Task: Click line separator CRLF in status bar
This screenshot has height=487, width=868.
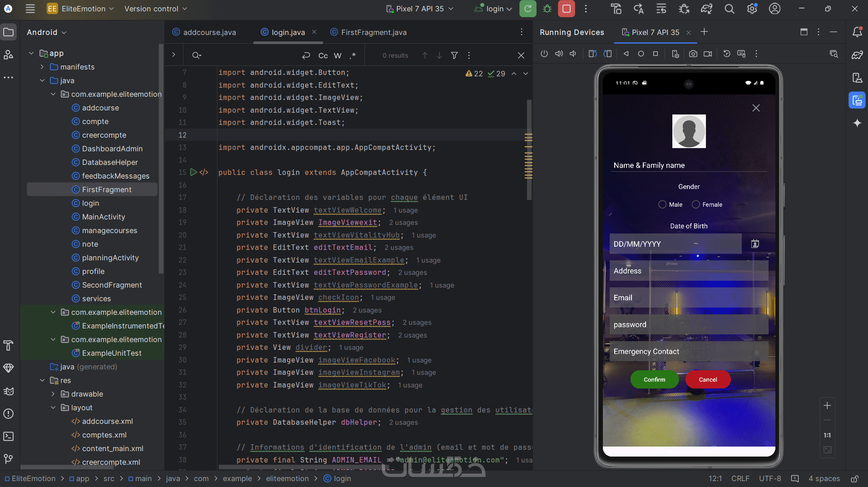Action: click(740, 478)
